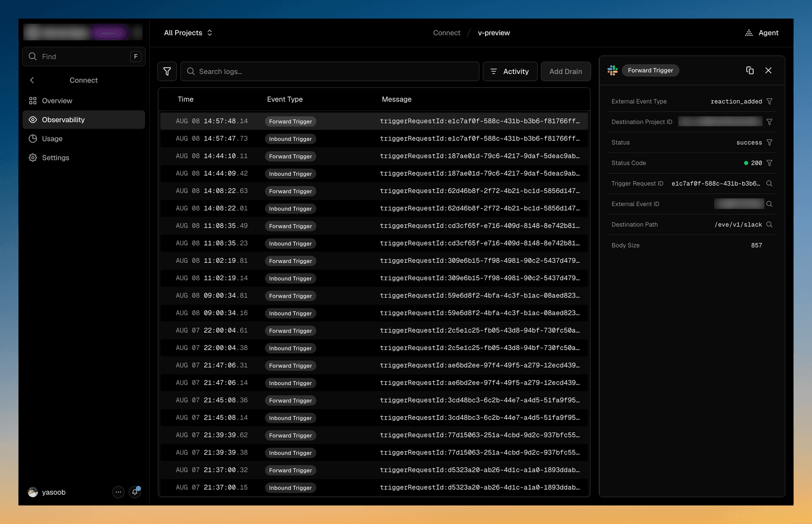Click the reaction_added value
The image size is (812, 524).
(736, 101)
